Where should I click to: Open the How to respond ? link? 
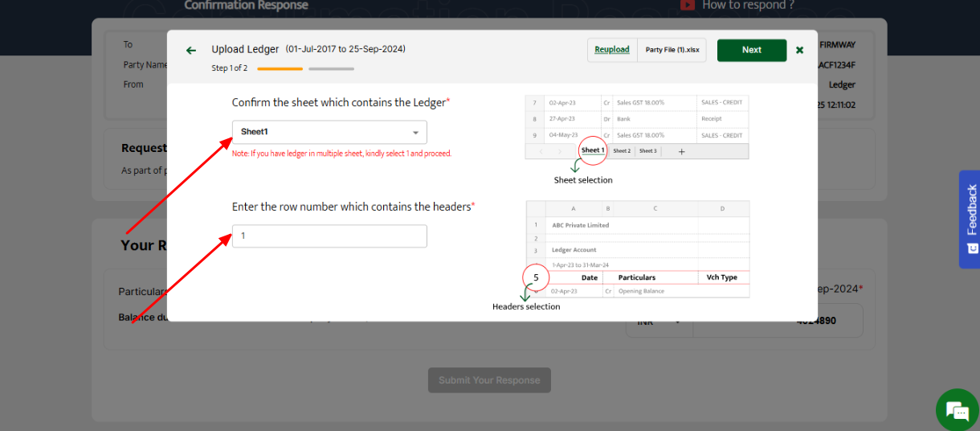tap(748, 6)
